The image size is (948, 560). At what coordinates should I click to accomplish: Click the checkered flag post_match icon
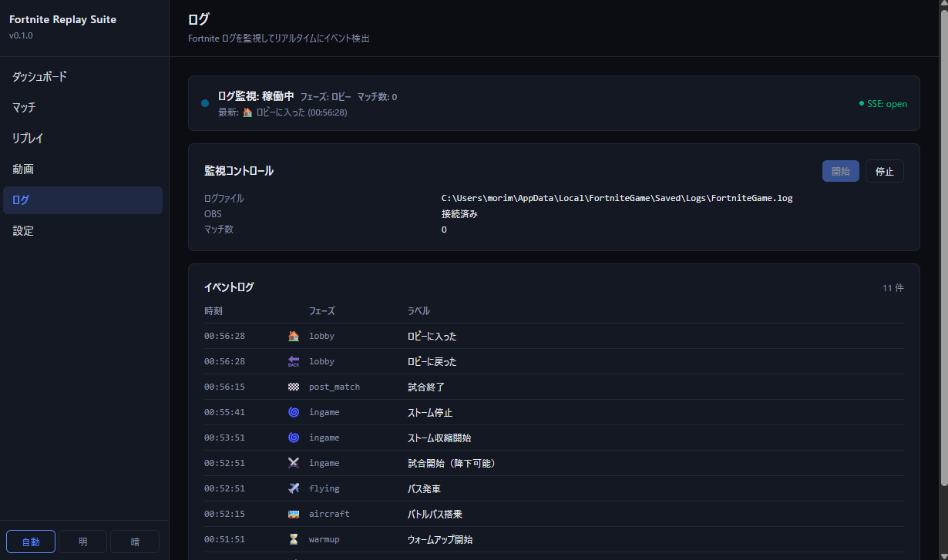pos(293,386)
